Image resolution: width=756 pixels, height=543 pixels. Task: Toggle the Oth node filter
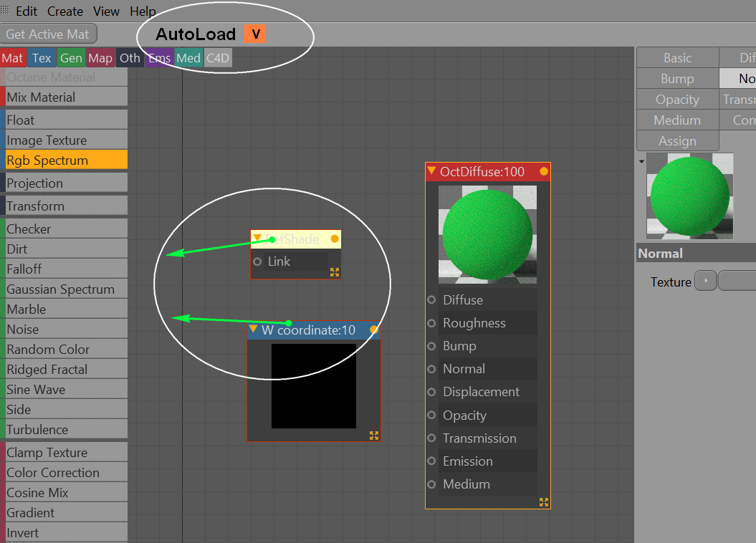tap(130, 58)
